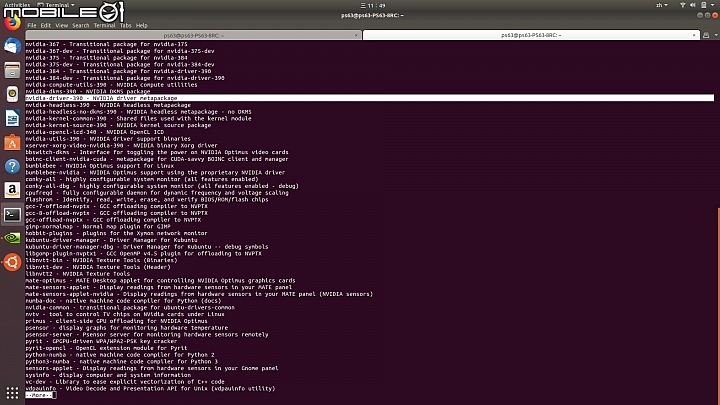Click the nvidia-common transitional package line
Viewport: 720px width, 405px height.
click(x=130, y=308)
